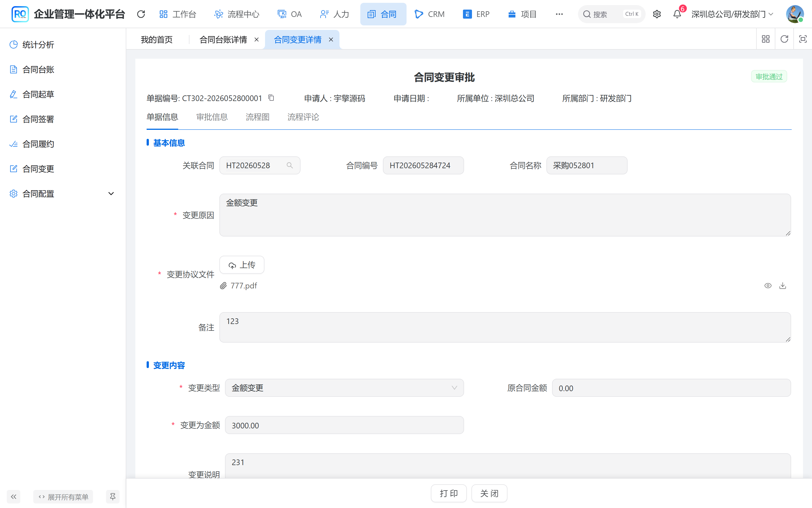Switch to 流程评论 tab

pyautogui.click(x=303, y=117)
